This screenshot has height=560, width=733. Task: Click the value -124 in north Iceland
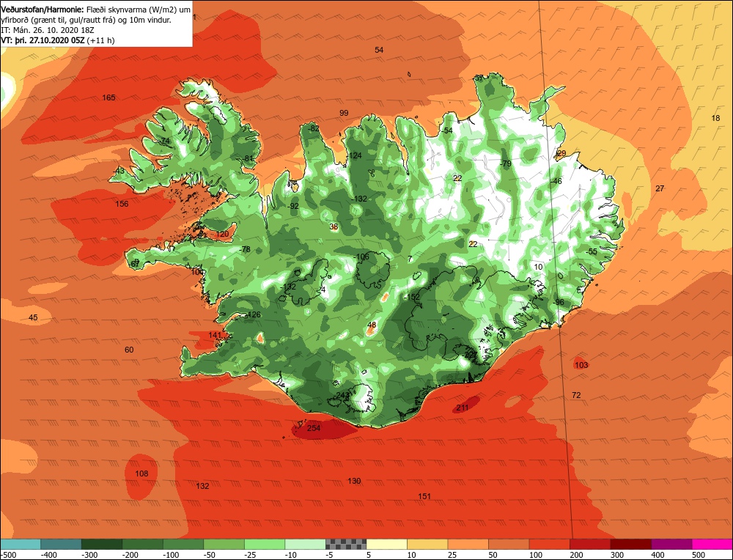tap(354, 155)
